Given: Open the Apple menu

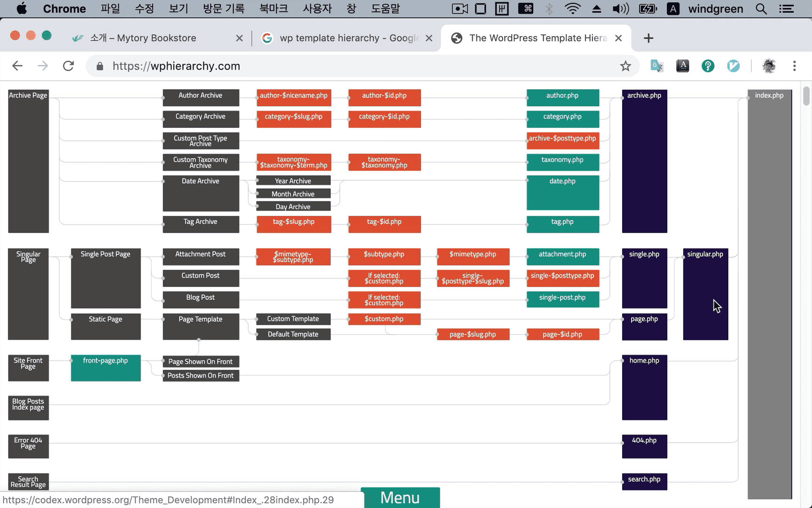Looking at the screenshot, I should click(x=22, y=8).
